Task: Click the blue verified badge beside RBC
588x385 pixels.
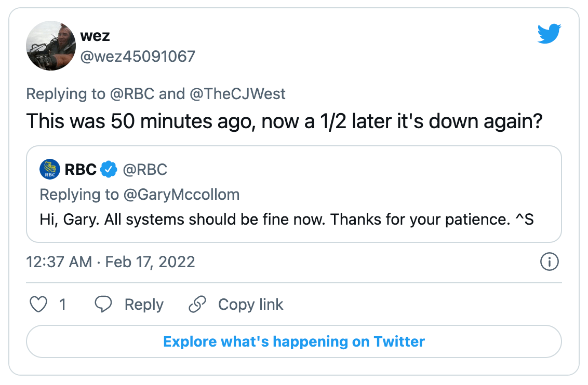Action: point(108,170)
